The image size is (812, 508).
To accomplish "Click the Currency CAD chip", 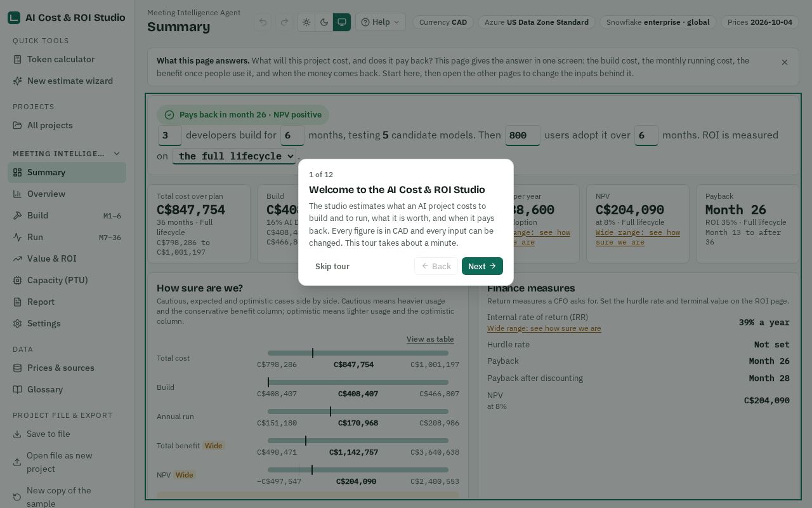I will click(443, 22).
